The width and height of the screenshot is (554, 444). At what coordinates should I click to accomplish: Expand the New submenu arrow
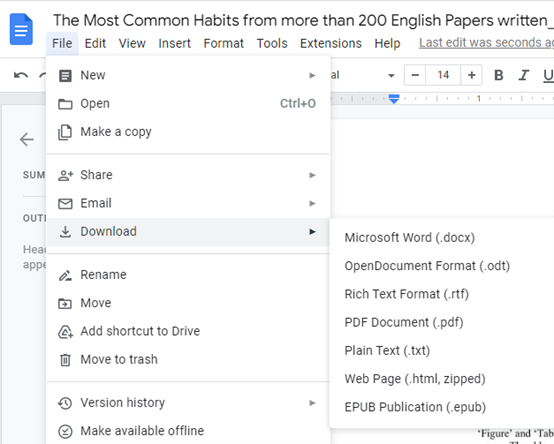click(312, 76)
